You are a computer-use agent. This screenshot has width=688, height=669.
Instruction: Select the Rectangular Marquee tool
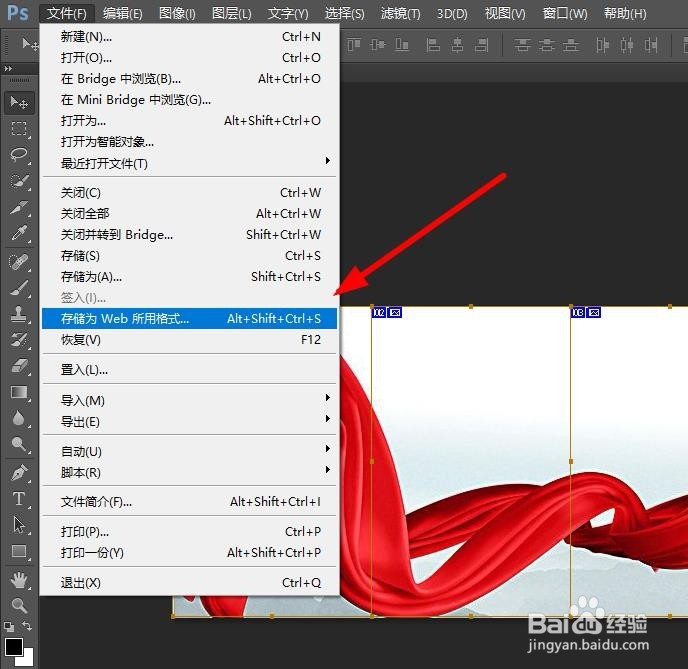click(x=18, y=129)
